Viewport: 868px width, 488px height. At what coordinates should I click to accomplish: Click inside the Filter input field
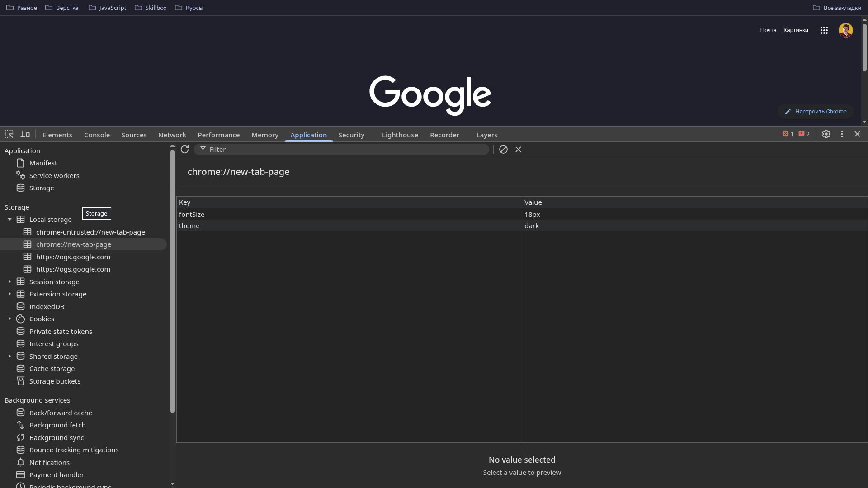(316, 149)
